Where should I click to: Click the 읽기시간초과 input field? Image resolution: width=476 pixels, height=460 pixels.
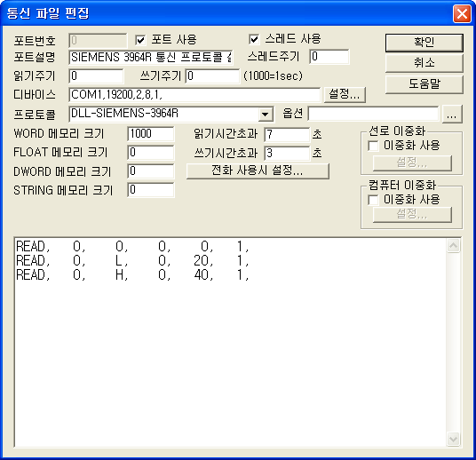coord(287,134)
